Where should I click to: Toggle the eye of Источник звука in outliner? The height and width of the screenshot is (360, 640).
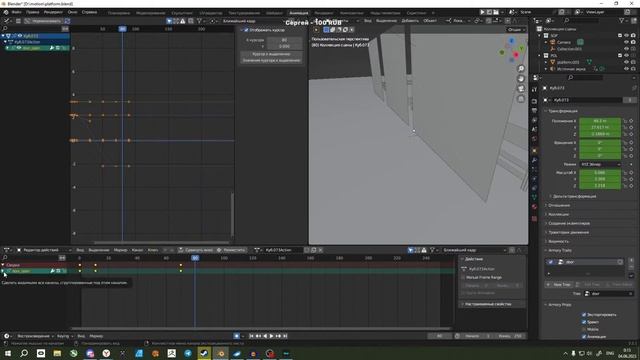(627, 69)
